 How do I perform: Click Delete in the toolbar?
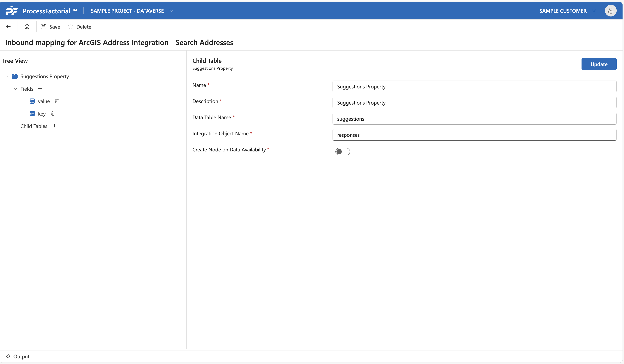tap(80, 27)
